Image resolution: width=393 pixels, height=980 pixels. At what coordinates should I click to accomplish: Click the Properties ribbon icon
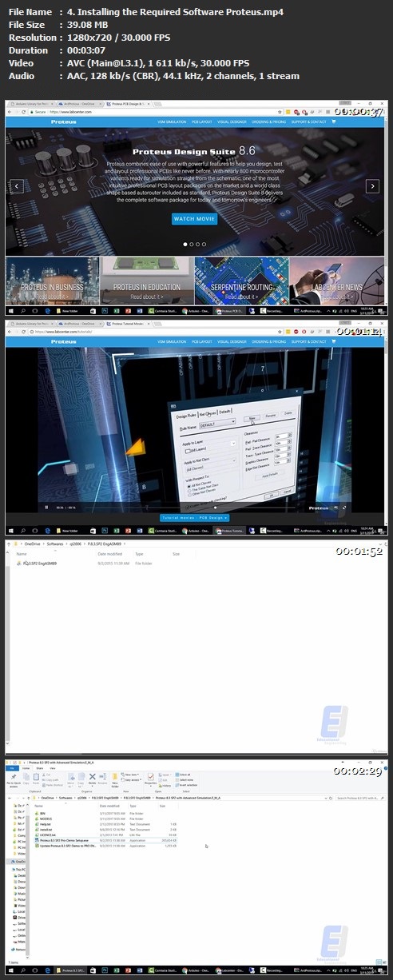click(150, 779)
